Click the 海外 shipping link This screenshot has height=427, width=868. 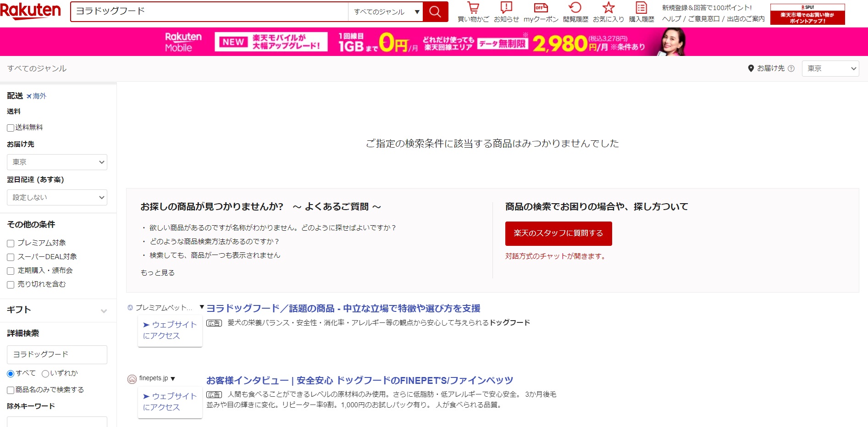click(x=39, y=96)
